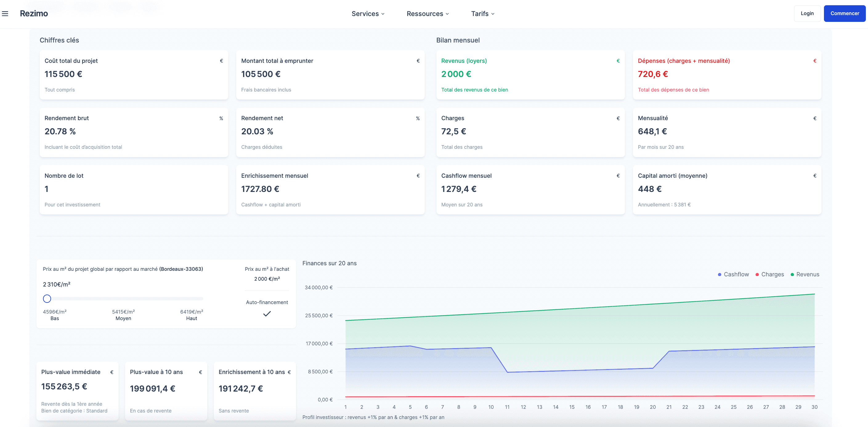Click the 2 310€/m² project price
Viewport: 868px width, 427px height.
57,284
